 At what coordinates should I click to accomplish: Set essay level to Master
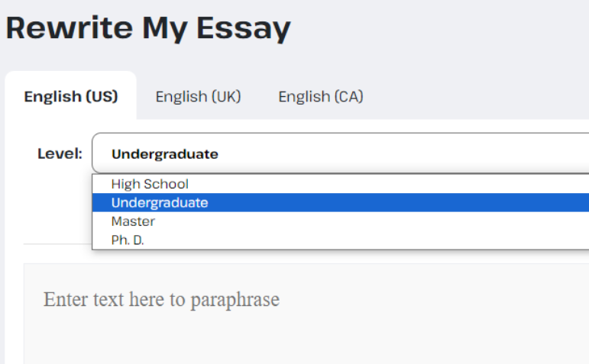pyautogui.click(x=133, y=221)
